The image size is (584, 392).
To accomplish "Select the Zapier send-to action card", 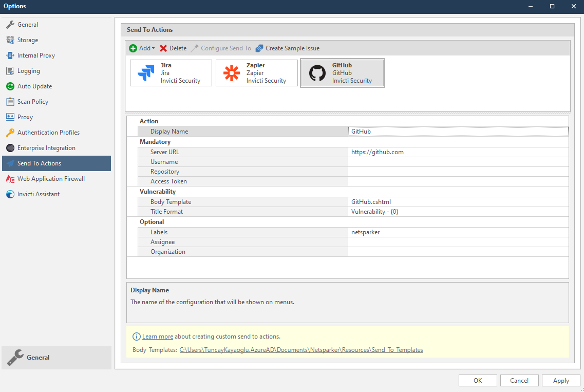I will pos(256,72).
